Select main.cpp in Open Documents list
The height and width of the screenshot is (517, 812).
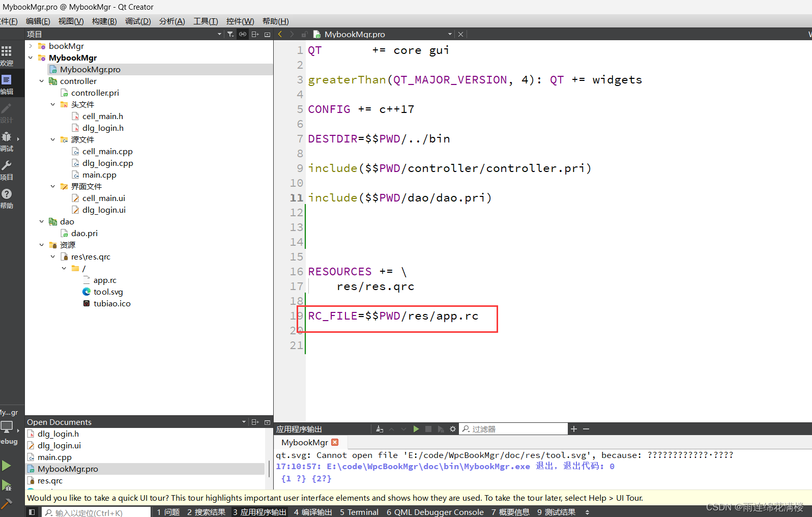click(x=54, y=457)
